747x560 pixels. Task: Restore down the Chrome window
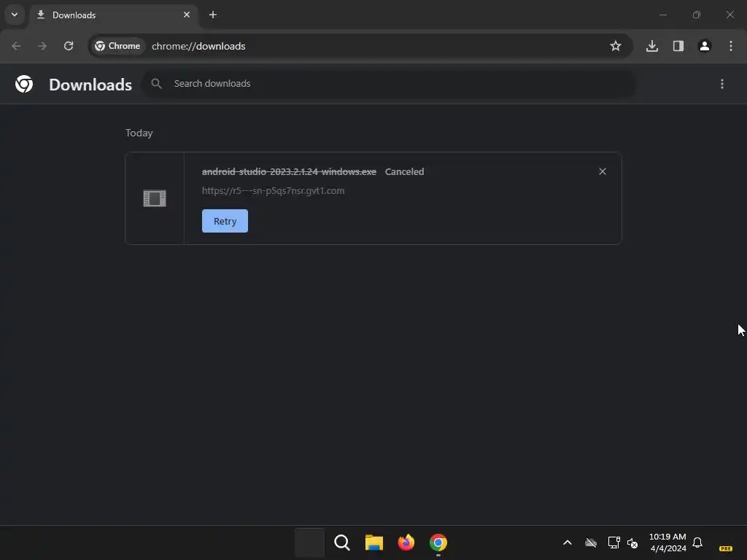pyautogui.click(x=697, y=15)
